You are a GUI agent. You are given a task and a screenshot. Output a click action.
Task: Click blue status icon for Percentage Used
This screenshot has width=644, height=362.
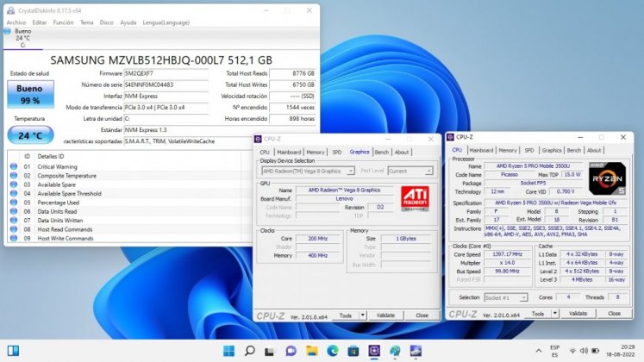tap(14, 203)
